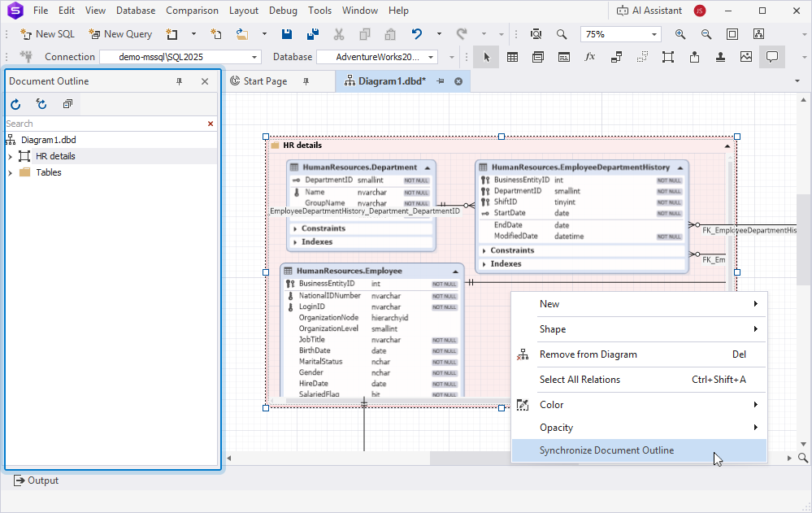Expand Indexes in the Department table
Image resolution: width=812 pixels, height=513 pixels.
(295, 242)
